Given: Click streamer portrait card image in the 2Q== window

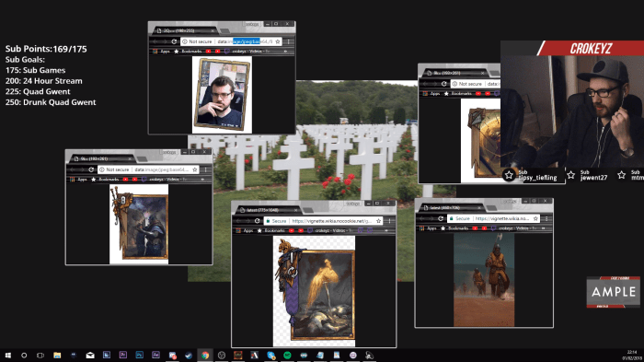Looking at the screenshot, I should click(x=223, y=95).
